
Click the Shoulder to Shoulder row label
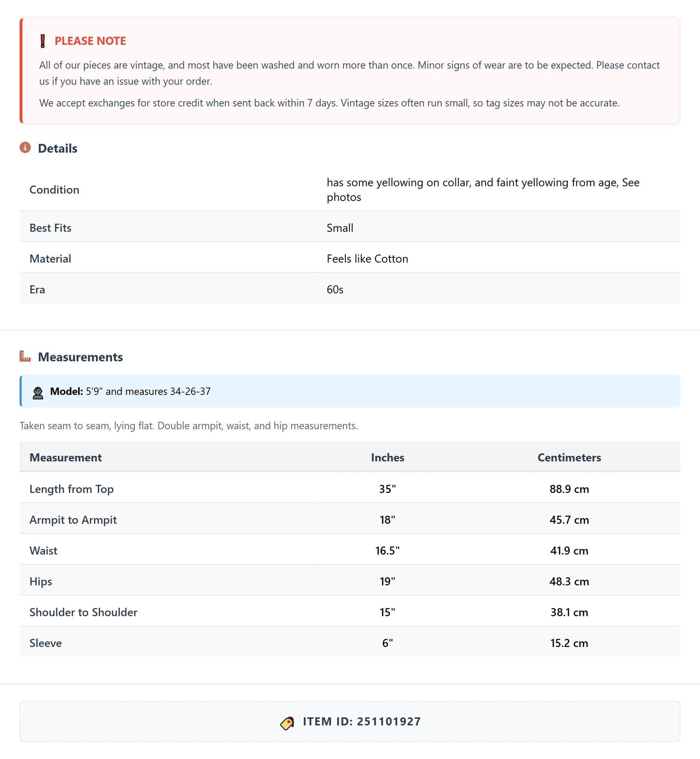pos(83,612)
